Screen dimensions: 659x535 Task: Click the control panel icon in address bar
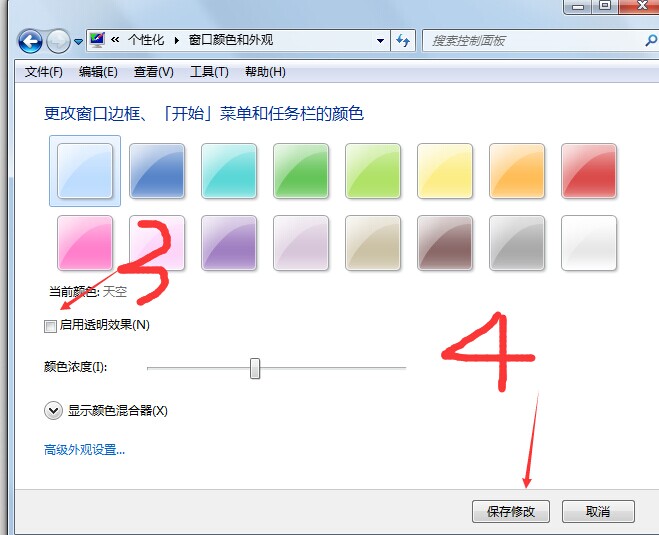tap(98, 40)
